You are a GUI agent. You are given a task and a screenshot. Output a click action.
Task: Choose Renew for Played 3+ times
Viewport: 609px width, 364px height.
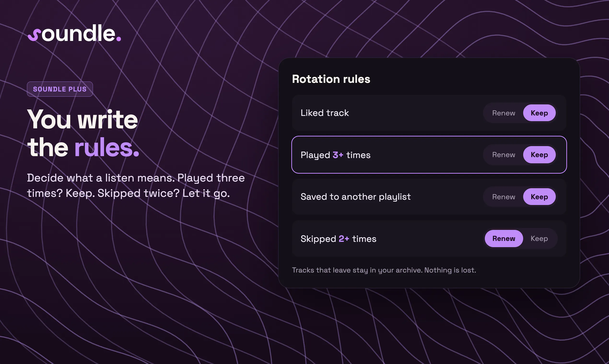(504, 155)
